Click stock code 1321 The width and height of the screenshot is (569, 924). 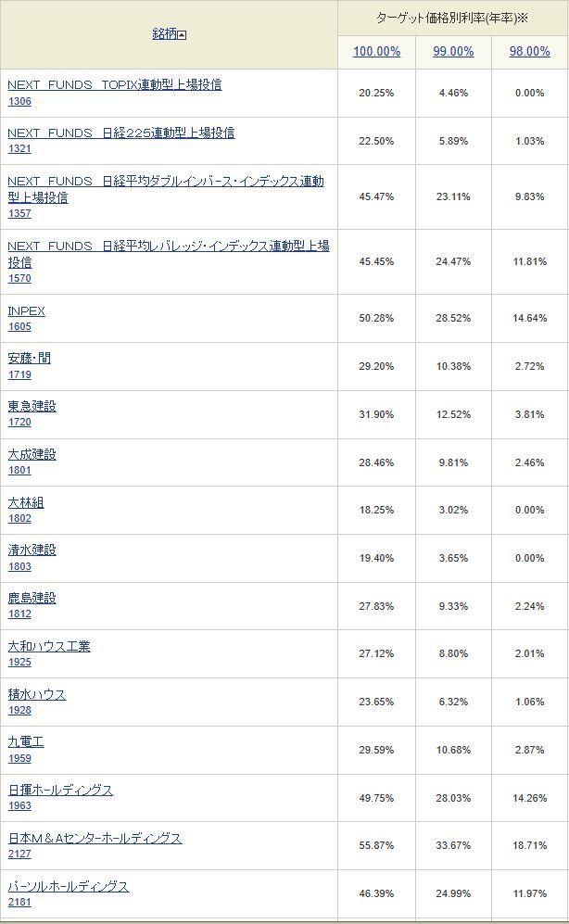(x=19, y=148)
